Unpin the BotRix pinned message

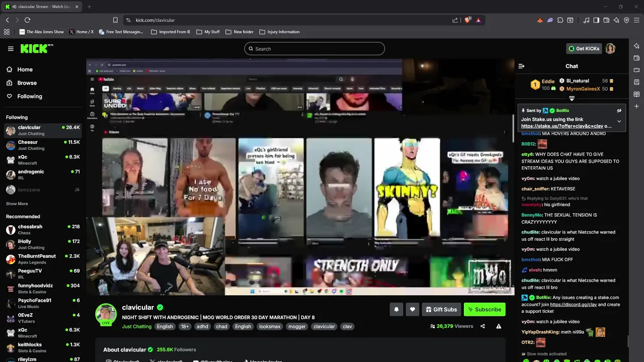click(619, 111)
